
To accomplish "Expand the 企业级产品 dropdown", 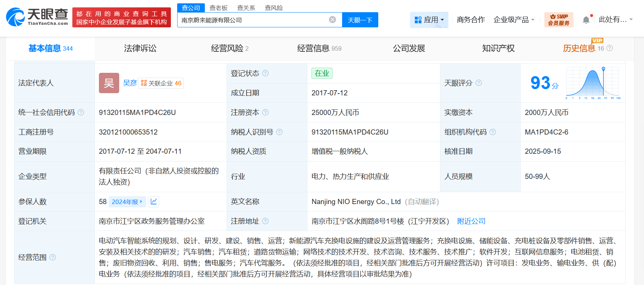I will tap(514, 20).
